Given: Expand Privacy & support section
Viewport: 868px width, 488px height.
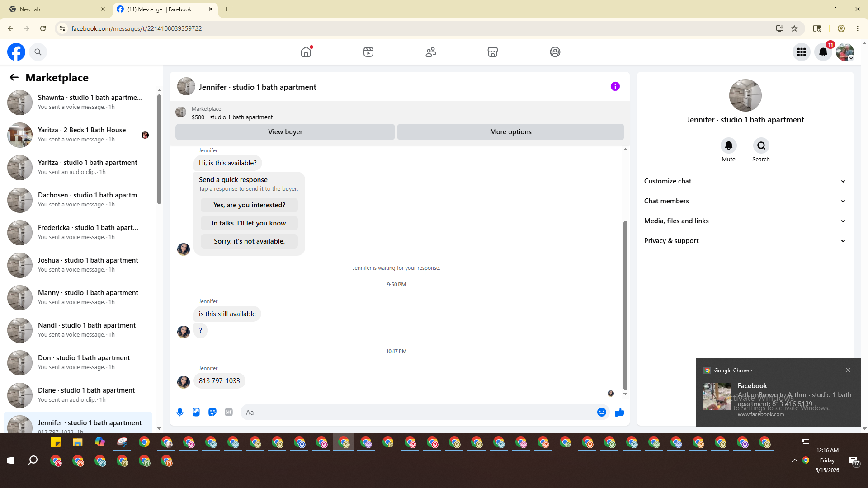Looking at the screenshot, I should click(745, 241).
